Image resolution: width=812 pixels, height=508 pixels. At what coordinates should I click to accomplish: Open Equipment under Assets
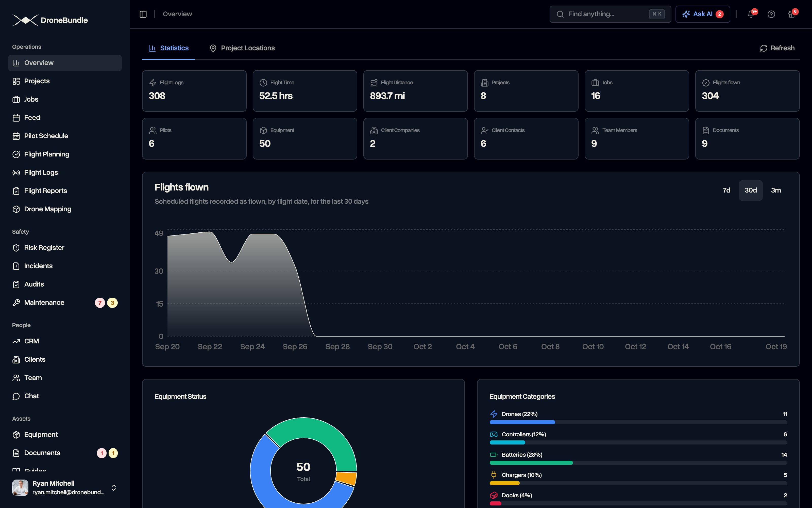point(65,435)
